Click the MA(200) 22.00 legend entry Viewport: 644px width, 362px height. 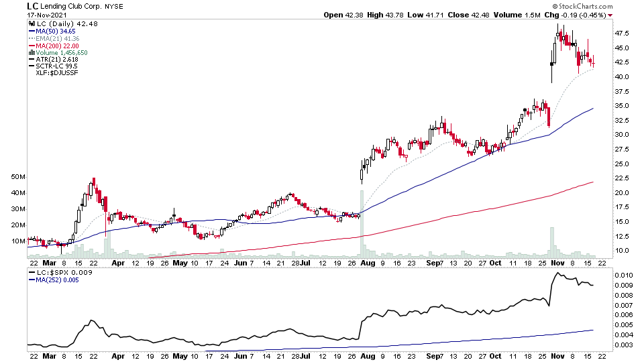(57, 46)
